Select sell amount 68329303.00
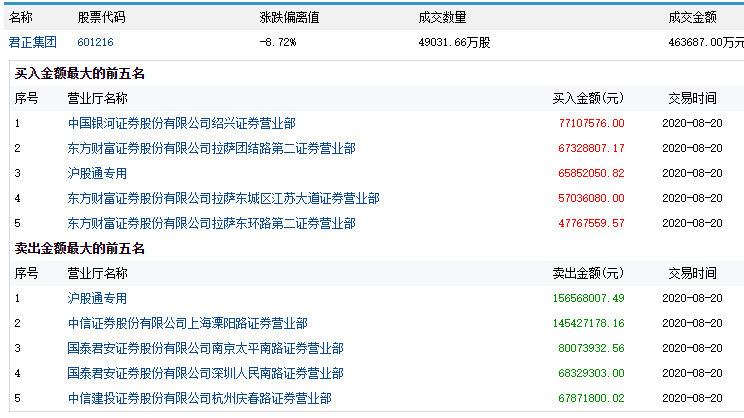This screenshot has width=744, height=418. pyautogui.click(x=591, y=373)
